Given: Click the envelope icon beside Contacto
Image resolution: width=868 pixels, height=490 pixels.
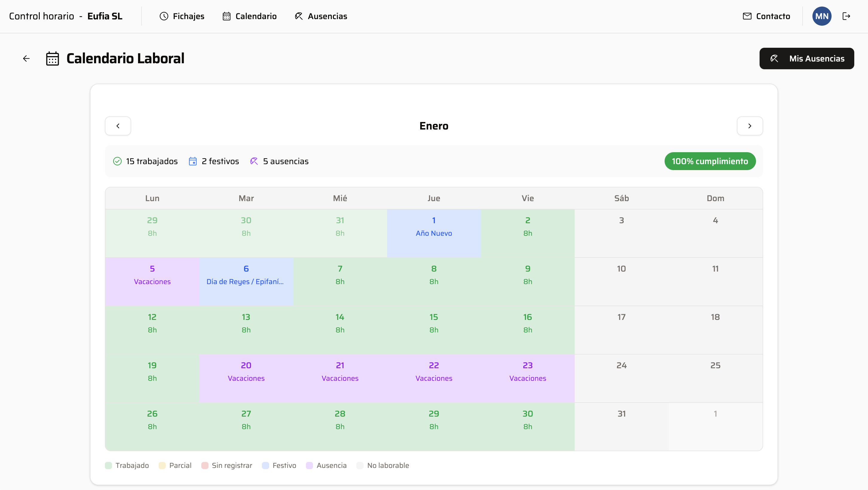Looking at the screenshot, I should tap(747, 16).
